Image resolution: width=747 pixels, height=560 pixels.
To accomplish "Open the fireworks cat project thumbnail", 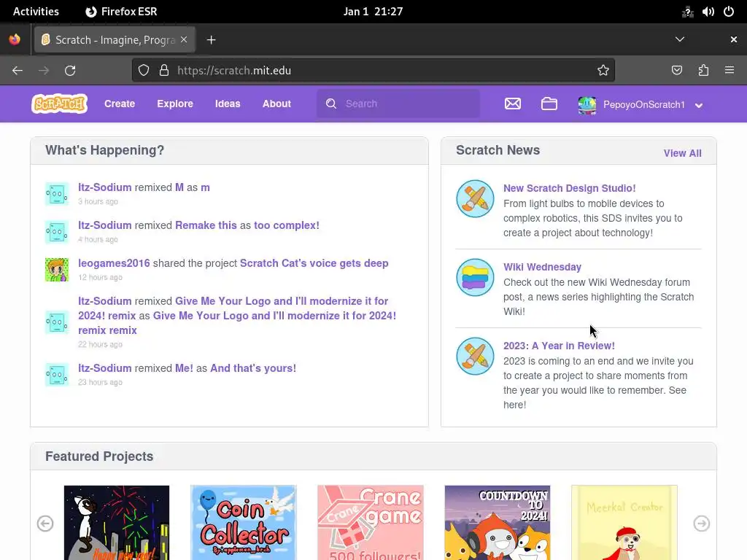I will pos(117,523).
